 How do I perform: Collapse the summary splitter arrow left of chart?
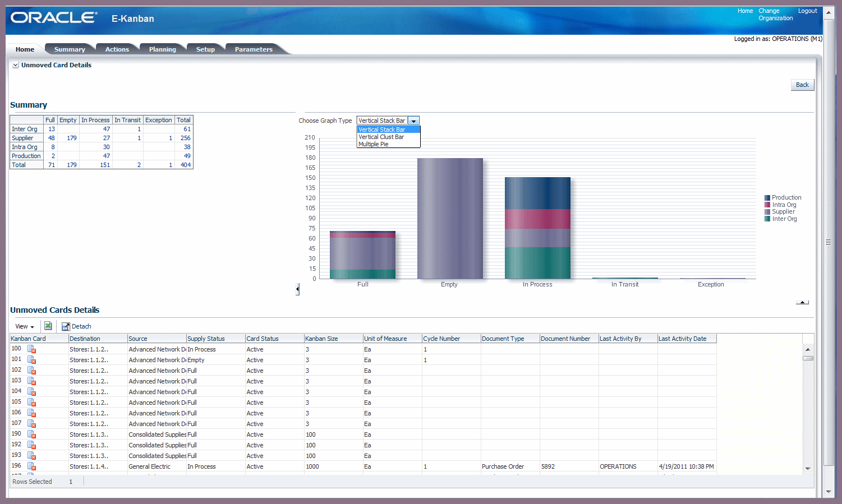point(297,289)
